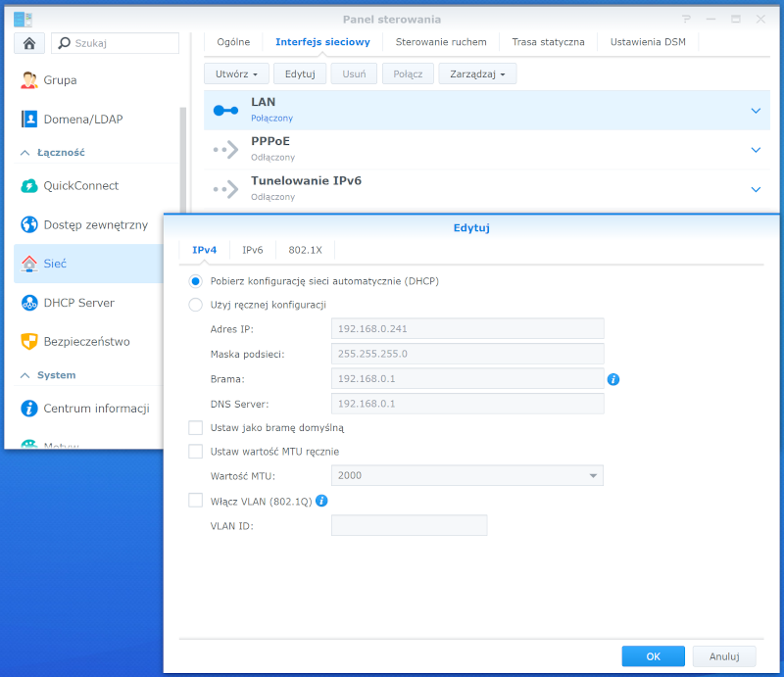Expand the Utwórz dropdown button
784x677 pixels.
[x=235, y=73]
